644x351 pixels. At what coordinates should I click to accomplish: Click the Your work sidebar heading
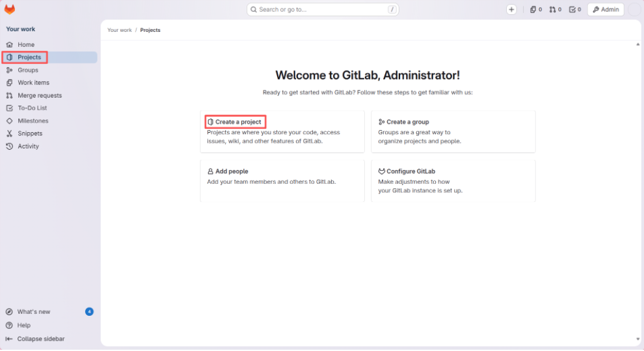pos(21,29)
